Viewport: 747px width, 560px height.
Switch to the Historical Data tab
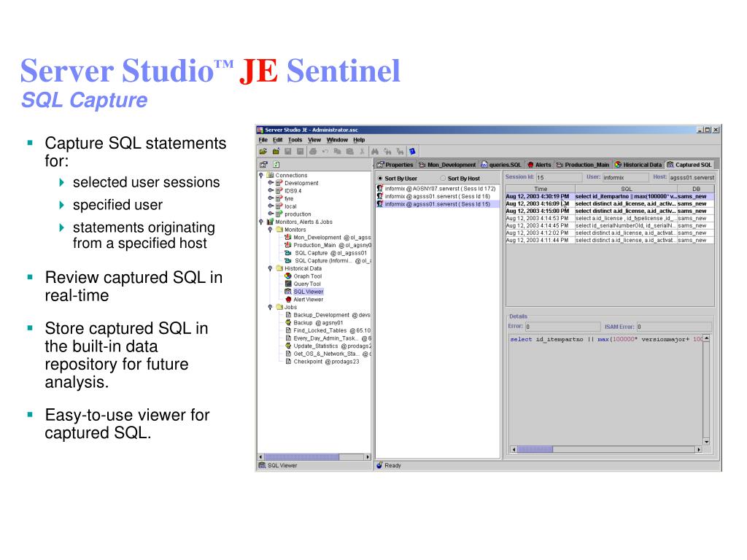pyautogui.click(x=638, y=165)
